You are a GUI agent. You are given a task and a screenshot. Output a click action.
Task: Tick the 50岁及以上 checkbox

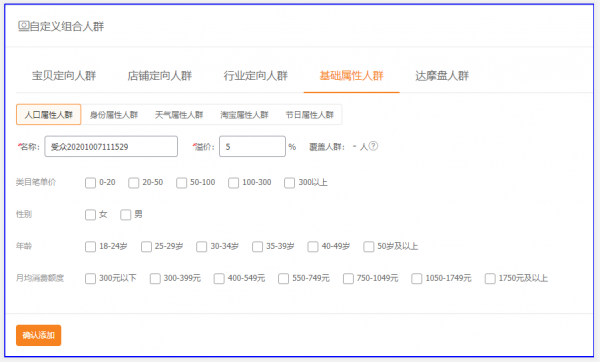click(368, 246)
